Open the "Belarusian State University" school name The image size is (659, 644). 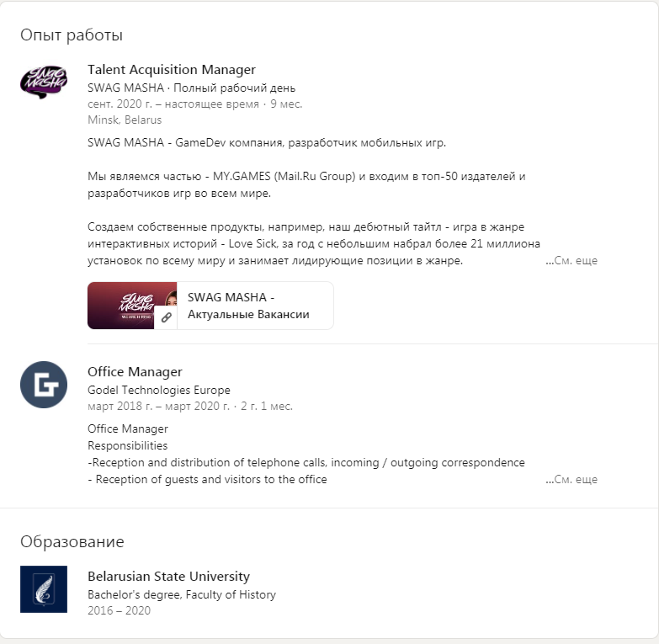coord(168,577)
